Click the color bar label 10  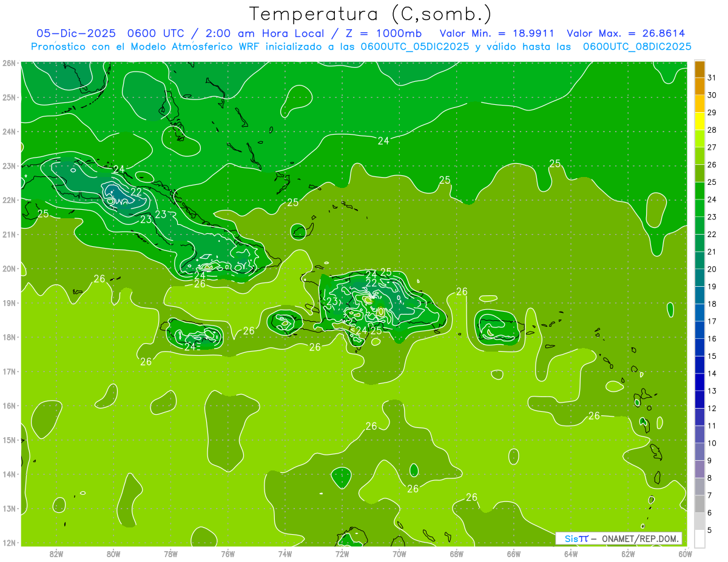[712, 443]
